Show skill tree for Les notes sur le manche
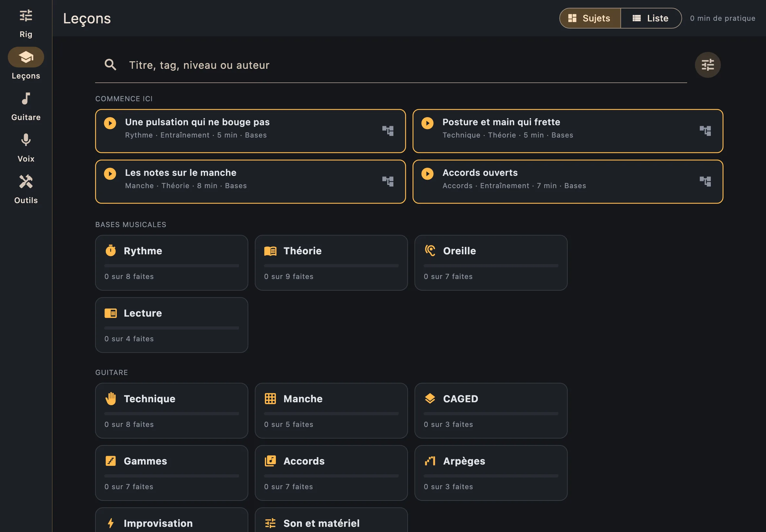Viewport: 766px width, 532px height. tap(388, 181)
